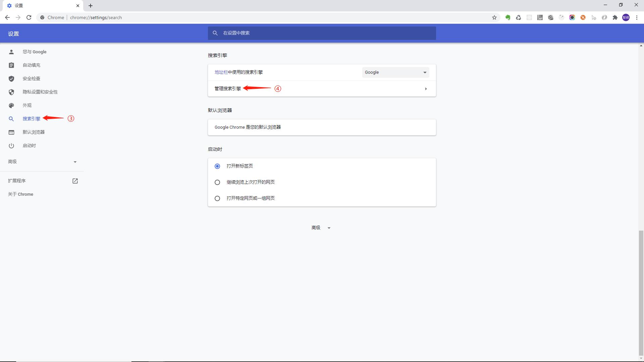Reload the page with refresh icon
Screen dimensions: 644x362
tap(29, 17)
